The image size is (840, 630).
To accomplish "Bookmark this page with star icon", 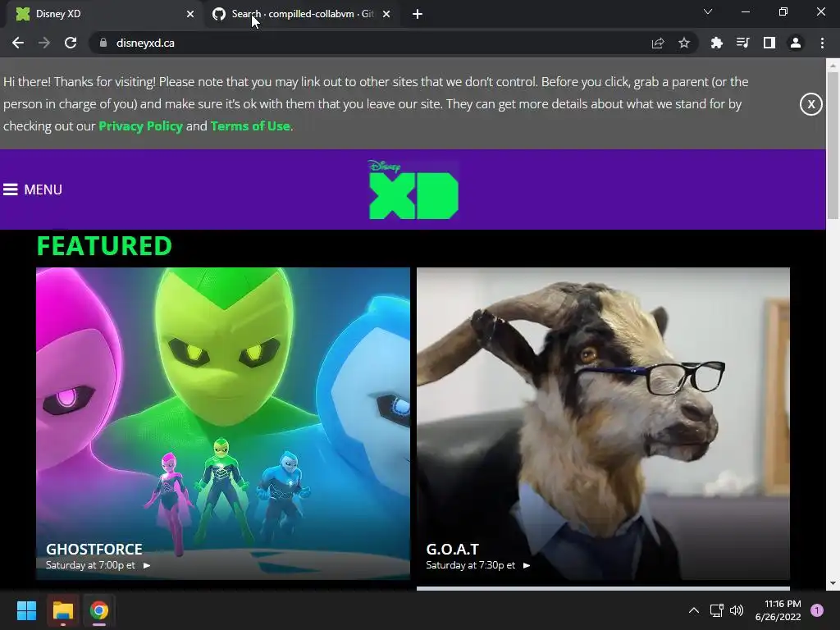I will 684,43.
